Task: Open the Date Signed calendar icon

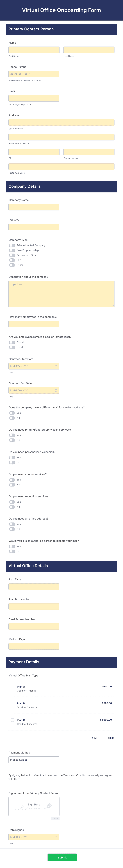Action: click(56, 837)
